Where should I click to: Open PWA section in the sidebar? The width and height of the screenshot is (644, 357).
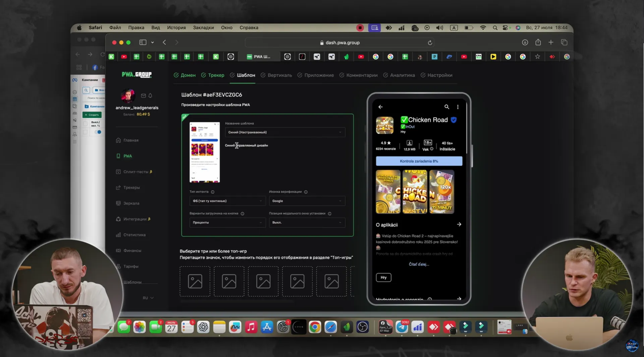[x=124, y=156]
